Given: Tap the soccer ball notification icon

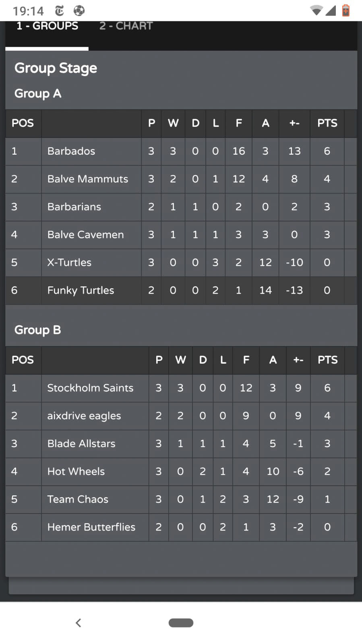Looking at the screenshot, I should [79, 10].
